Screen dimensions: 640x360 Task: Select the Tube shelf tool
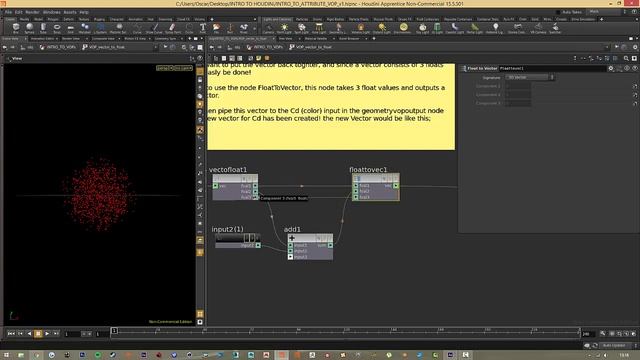point(43,28)
